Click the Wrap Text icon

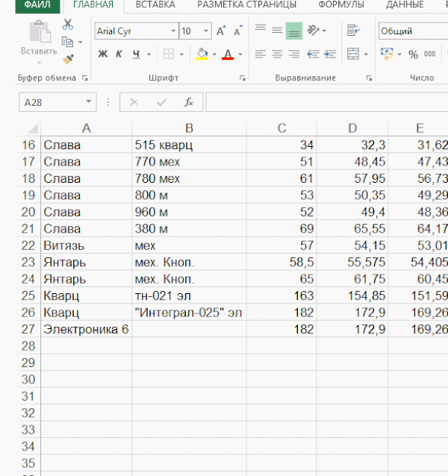point(353,31)
